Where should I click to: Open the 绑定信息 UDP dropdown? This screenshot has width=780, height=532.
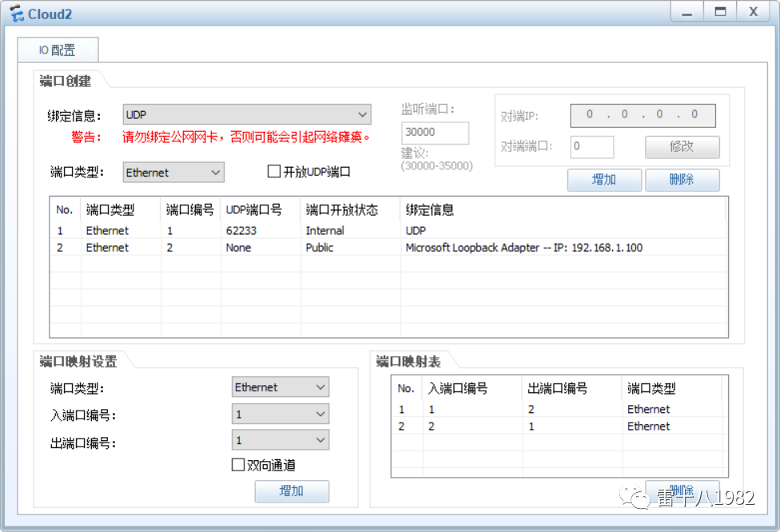coord(247,115)
